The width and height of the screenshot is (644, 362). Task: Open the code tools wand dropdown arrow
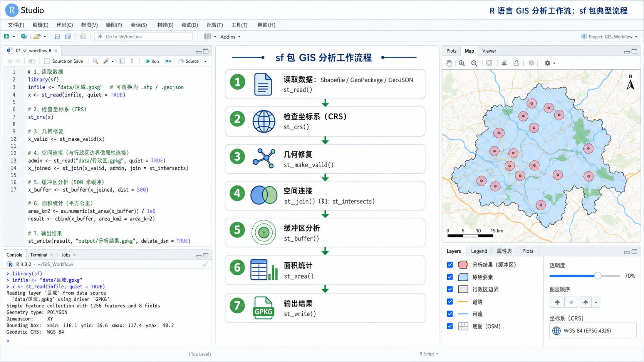(112, 62)
